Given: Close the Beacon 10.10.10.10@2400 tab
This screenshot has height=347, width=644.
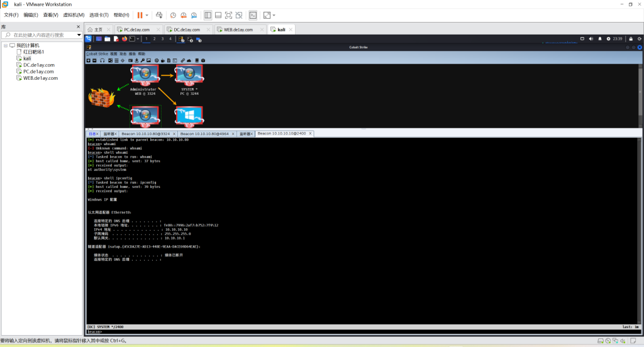Looking at the screenshot, I should pyautogui.click(x=310, y=133).
